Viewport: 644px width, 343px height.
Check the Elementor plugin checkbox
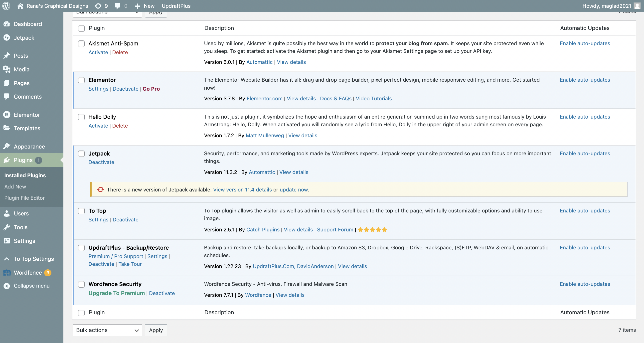pyautogui.click(x=81, y=80)
